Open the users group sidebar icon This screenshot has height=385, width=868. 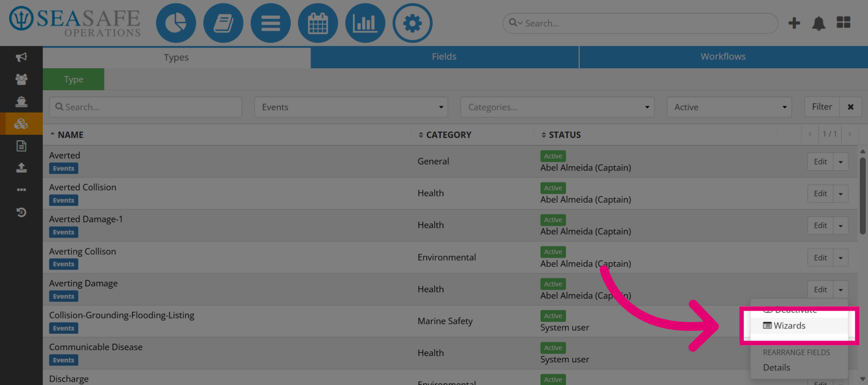[x=21, y=79]
